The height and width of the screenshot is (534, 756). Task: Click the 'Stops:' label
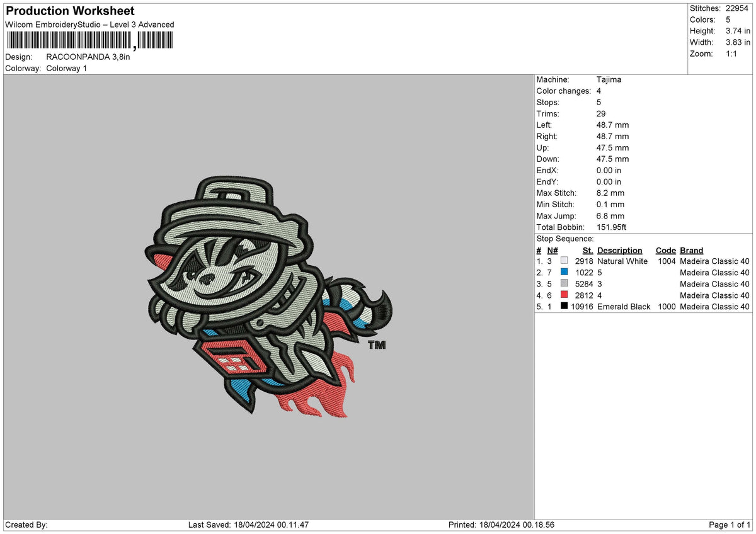pos(548,102)
